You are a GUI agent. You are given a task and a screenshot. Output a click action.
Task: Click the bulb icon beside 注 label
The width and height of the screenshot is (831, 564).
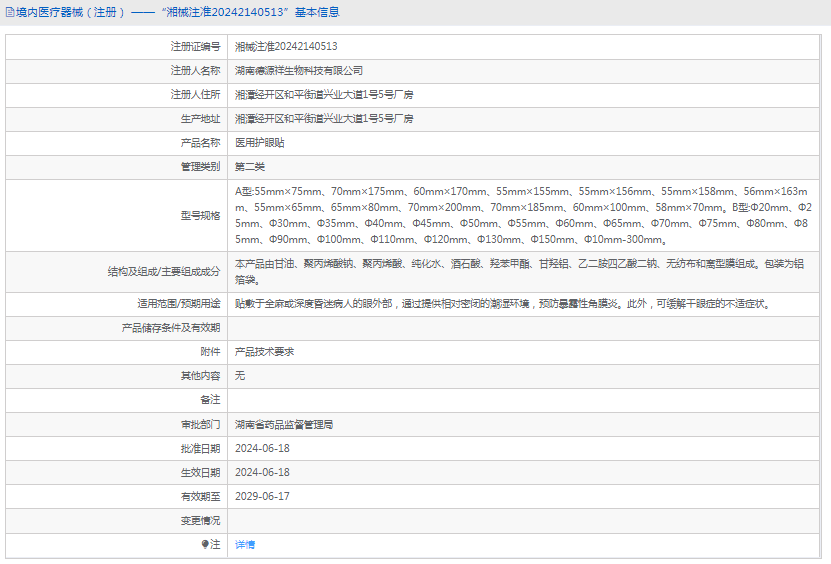coord(206,544)
